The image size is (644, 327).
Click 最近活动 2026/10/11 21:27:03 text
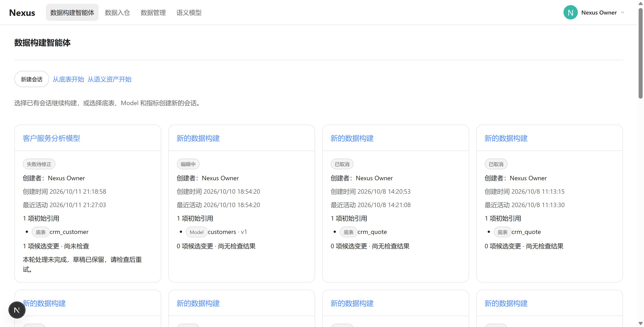coord(64,205)
